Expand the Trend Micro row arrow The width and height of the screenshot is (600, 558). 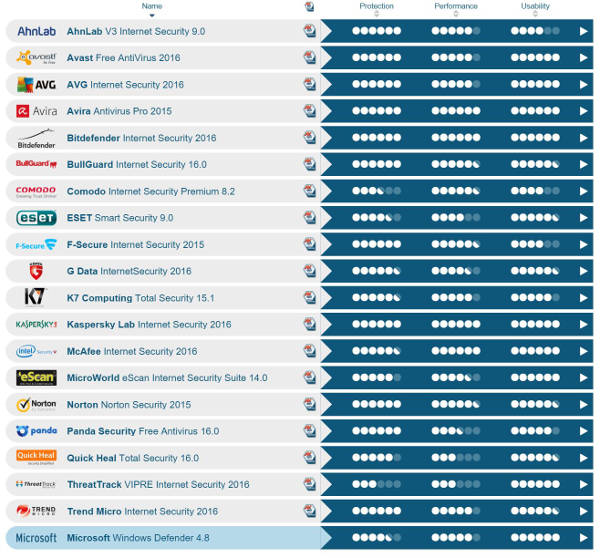coord(584,511)
